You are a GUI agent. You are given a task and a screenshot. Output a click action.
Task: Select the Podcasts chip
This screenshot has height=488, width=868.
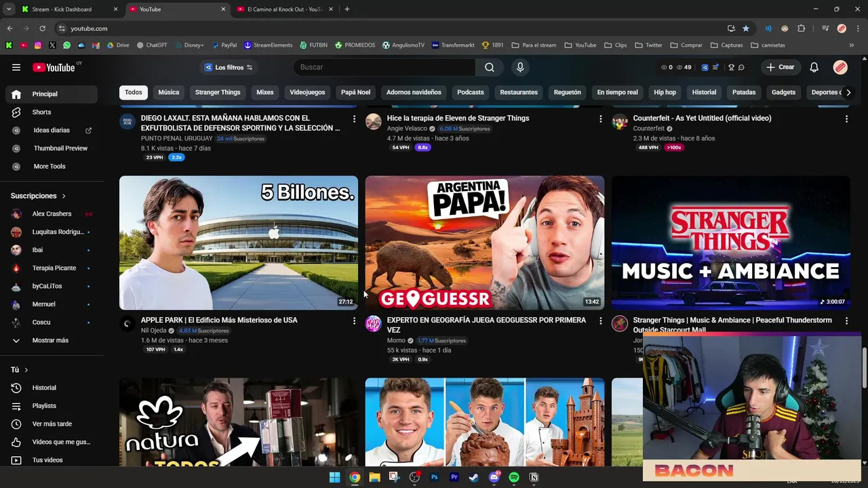(x=471, y=92)
